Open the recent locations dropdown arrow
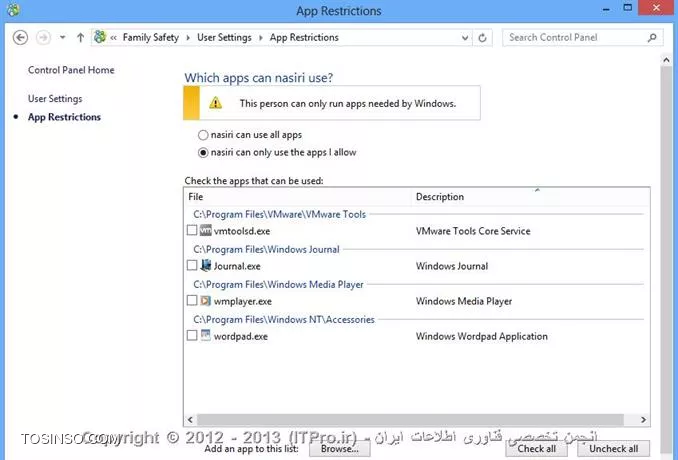 point(63,37)
